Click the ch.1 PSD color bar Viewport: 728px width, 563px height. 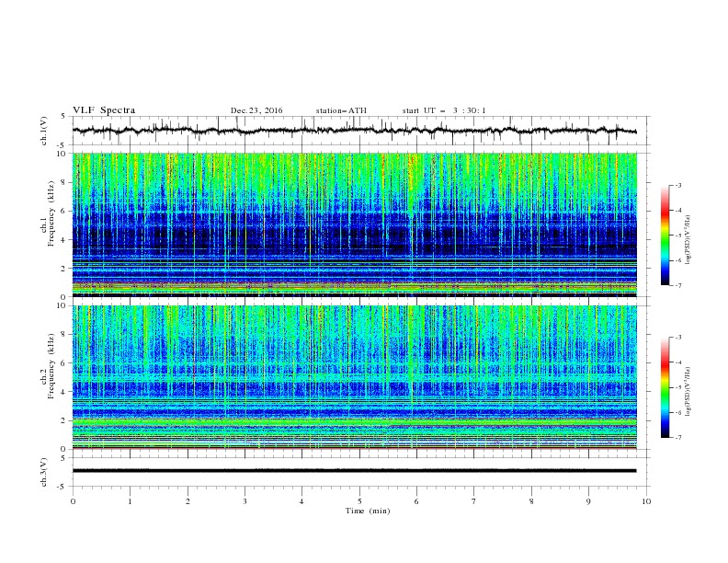click(665, 236)
